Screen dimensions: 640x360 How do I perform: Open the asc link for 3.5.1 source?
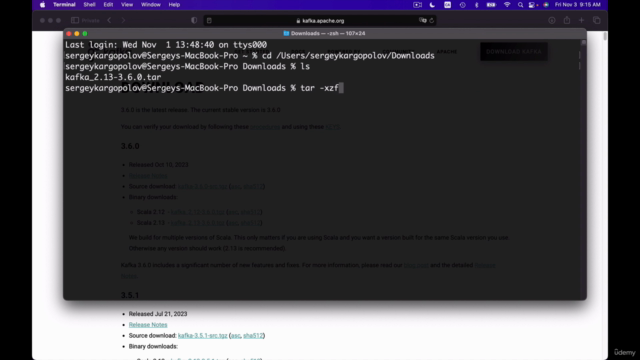click(236, 336)
